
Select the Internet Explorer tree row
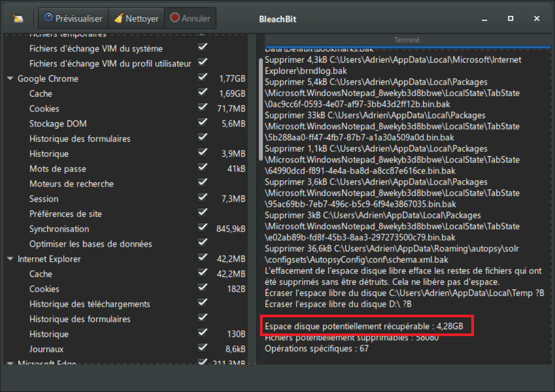point(126,259)
